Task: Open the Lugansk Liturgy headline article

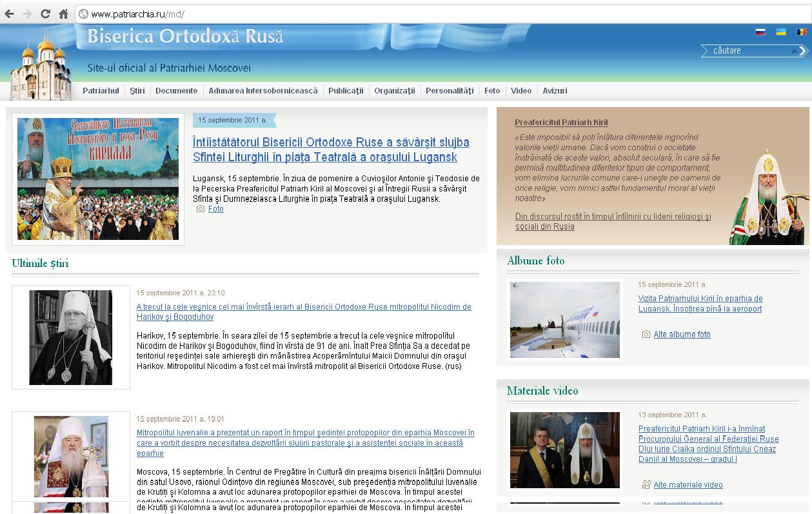Action: tap(331, 150)
